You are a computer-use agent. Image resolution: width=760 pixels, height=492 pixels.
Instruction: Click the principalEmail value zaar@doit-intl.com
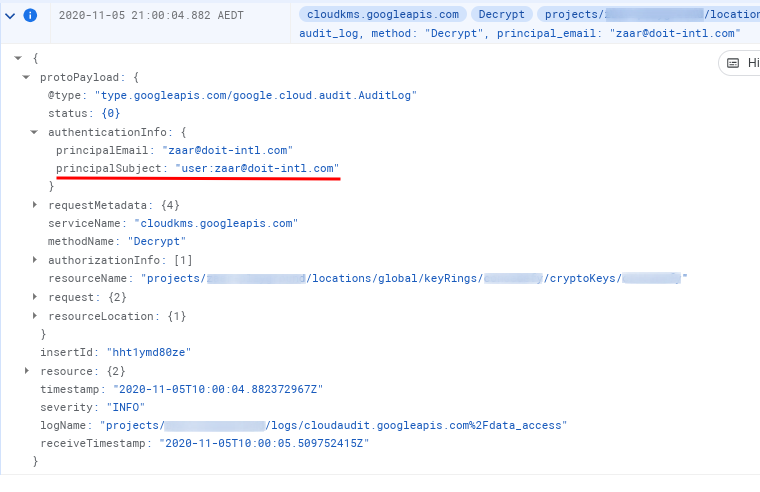click(227, 150)
